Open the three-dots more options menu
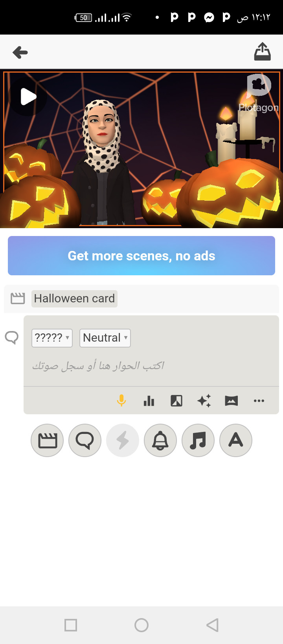The height and width of the screenshot is (644, 283). (x=259, y=401)
